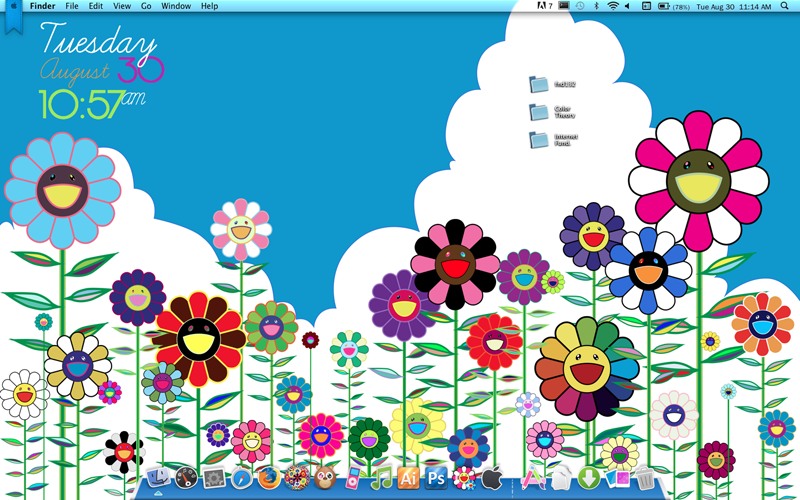The image size is (800, 500).
Task: Open the Bluetooth status menu
Action: (x=596, y=6)
